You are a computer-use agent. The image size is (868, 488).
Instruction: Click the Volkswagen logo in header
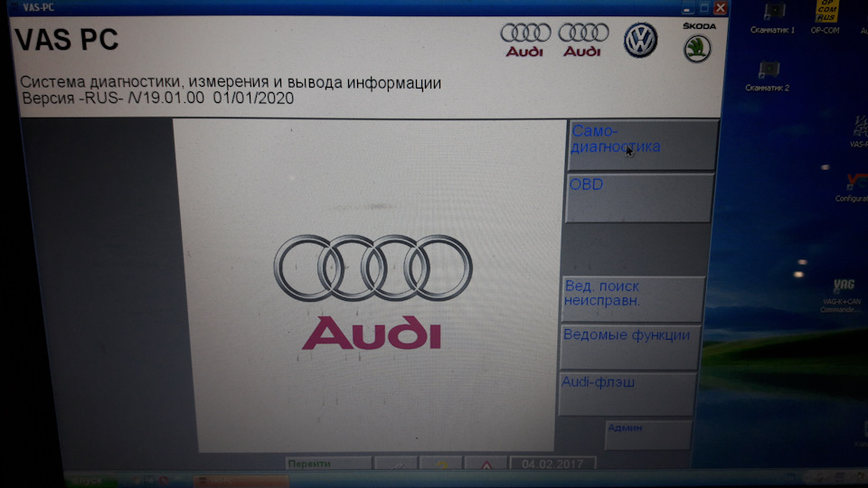point(640,40)
